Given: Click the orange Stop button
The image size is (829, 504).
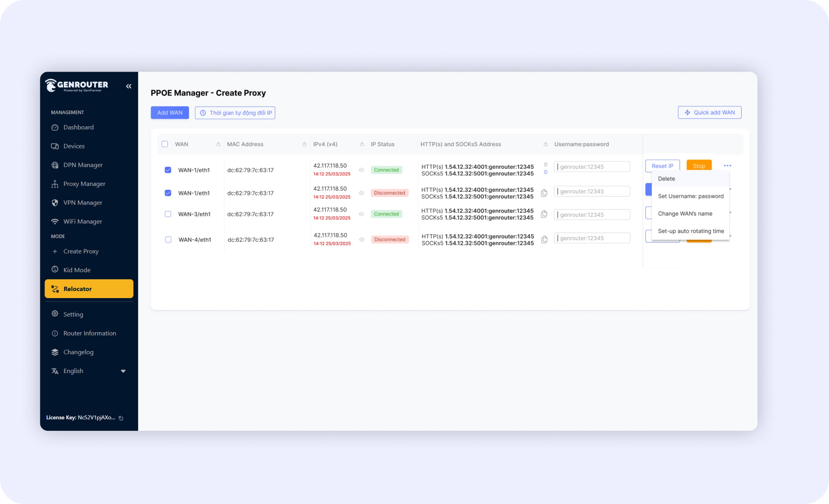Looking at the screenshot, I should coord(699,166).
